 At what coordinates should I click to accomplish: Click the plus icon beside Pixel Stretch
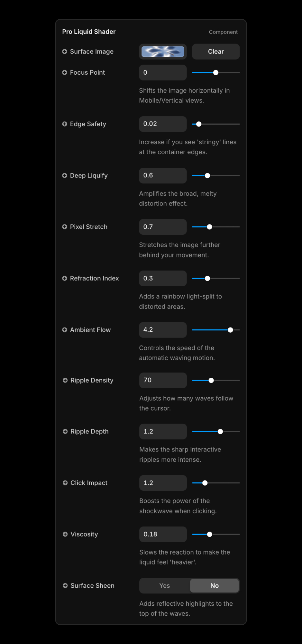[x=65, y=227]
